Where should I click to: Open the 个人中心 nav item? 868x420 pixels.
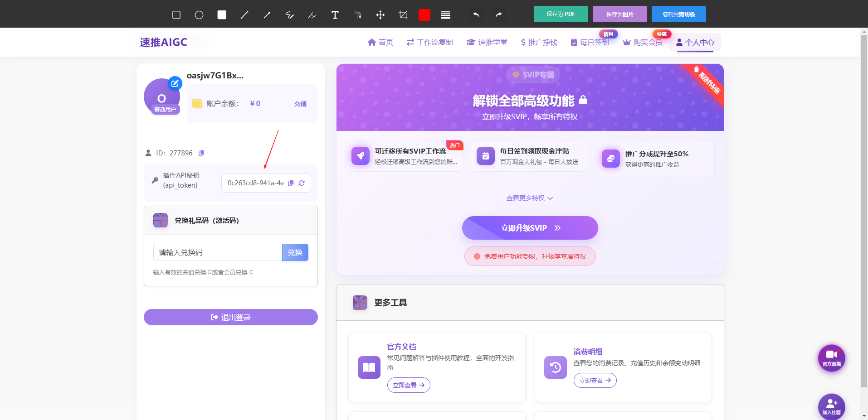coord(695,42)
